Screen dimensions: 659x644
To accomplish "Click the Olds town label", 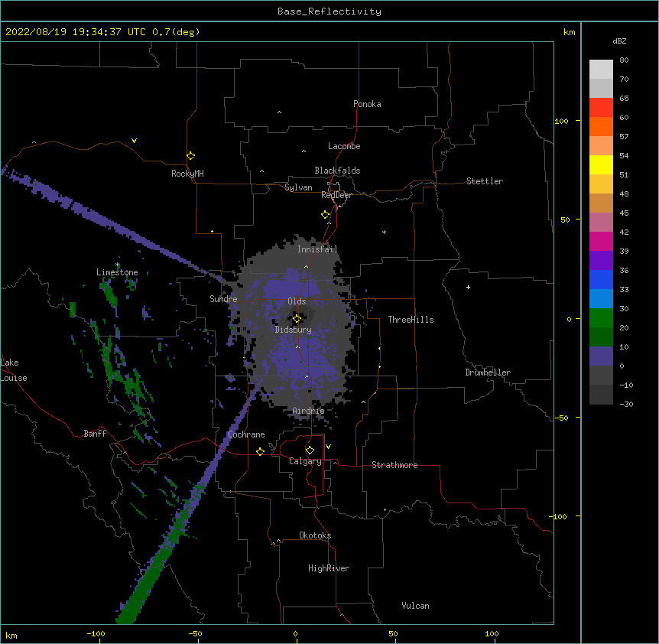I will point(297,301).
